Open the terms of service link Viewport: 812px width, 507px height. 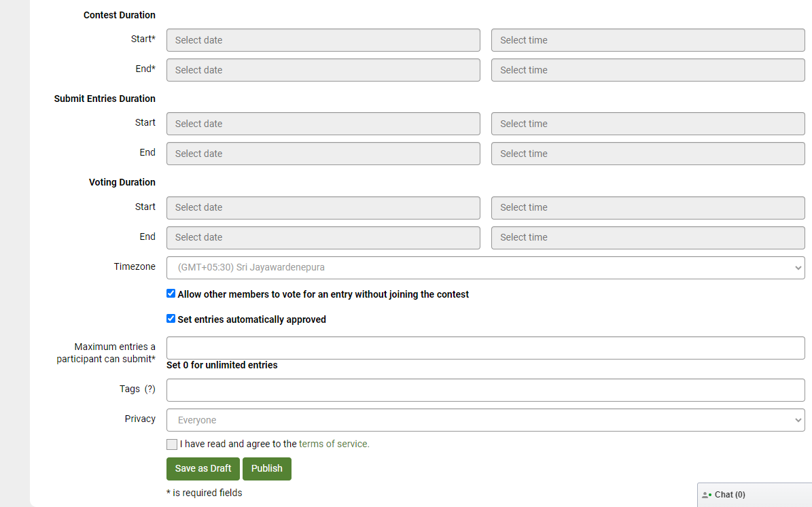pyautogui.click(x=333, y=444)
